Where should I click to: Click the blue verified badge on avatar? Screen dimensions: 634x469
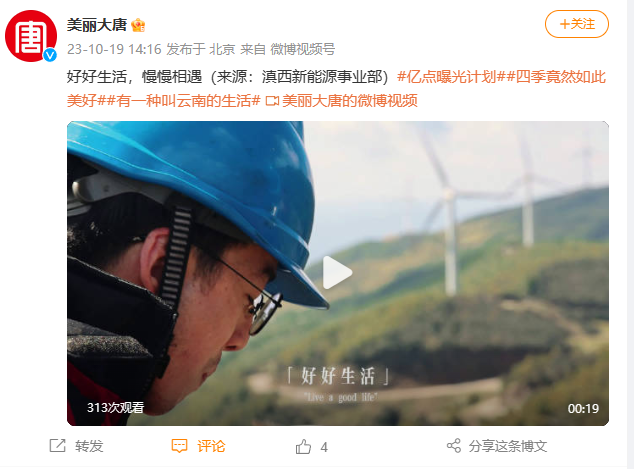[50, 55]
